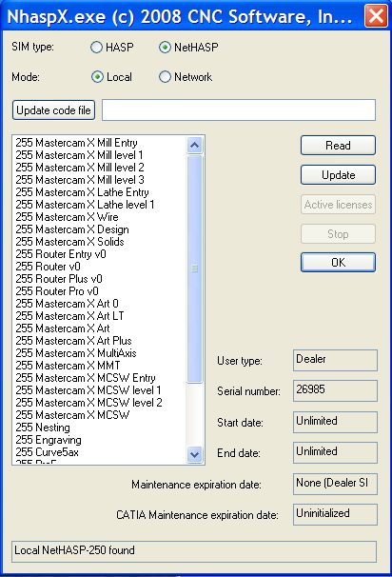Select the '255 Mastercam X Art' row

pos(99,328)
